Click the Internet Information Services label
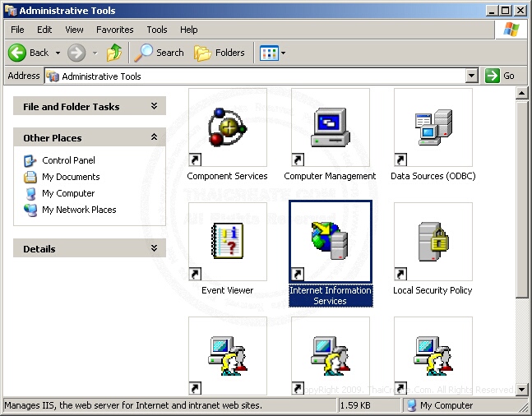The width and height of the screenshot is (532, 416). click(331, 295)
